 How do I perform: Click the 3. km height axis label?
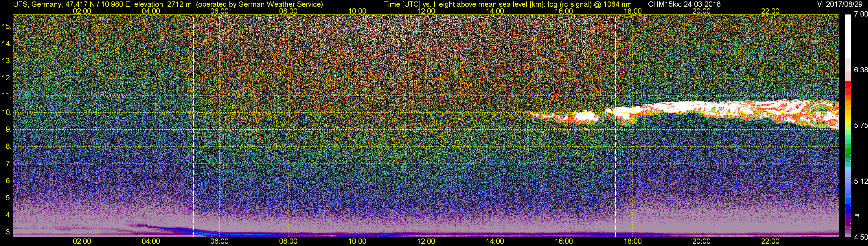tap(9, 232)
